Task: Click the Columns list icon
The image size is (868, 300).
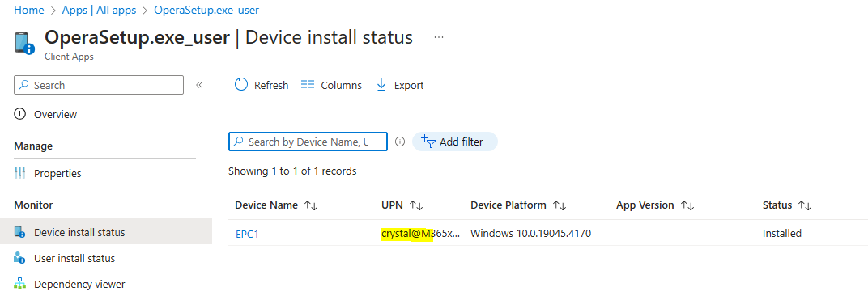Action: coord(307,85)
